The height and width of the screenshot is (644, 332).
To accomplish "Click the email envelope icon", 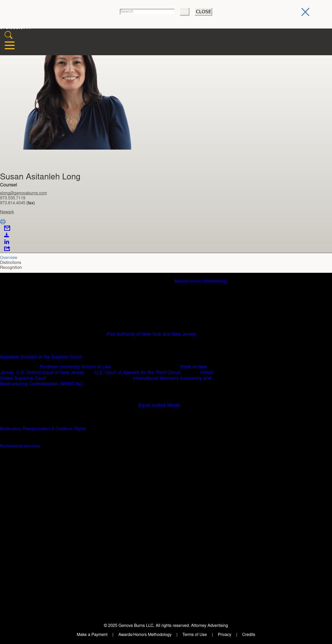I will coord(7,228).
